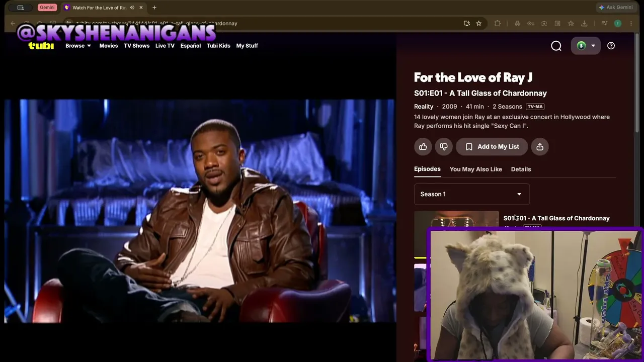Open My Stuff page
The width and height of the screenshot is (644, 362).
(x=247, y=46)
